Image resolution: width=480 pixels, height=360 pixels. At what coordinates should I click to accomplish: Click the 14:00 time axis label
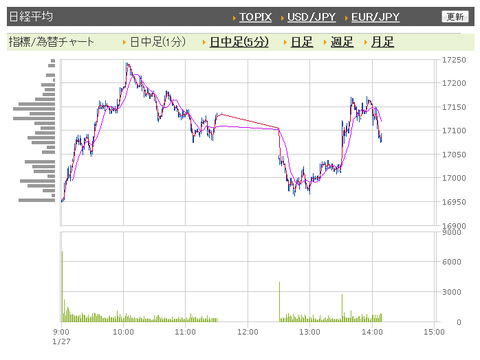click(x=372, y=332)
